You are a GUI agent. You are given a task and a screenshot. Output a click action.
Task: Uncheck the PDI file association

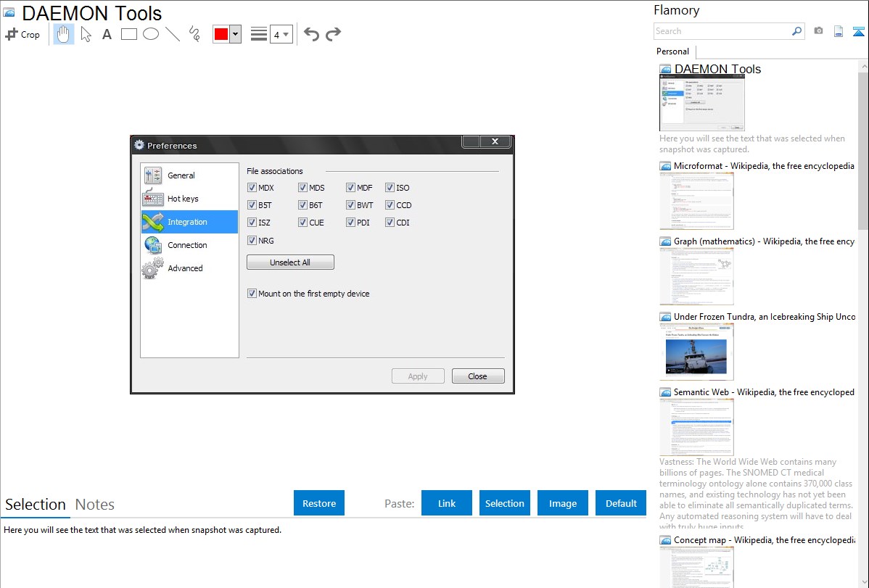tap(351, 223)
